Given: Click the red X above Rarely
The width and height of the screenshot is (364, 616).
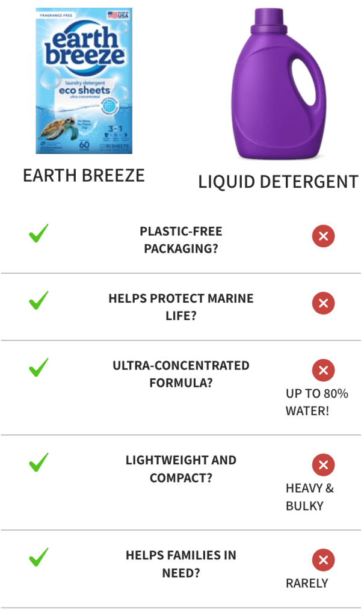Looking at the screenshot, I should [323, 560].
